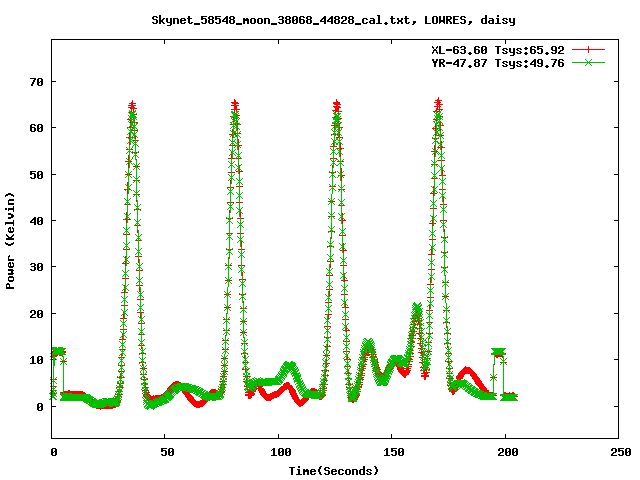Click x-axis tick label '50'
The image size is (640, 480).
coord(167,452)
